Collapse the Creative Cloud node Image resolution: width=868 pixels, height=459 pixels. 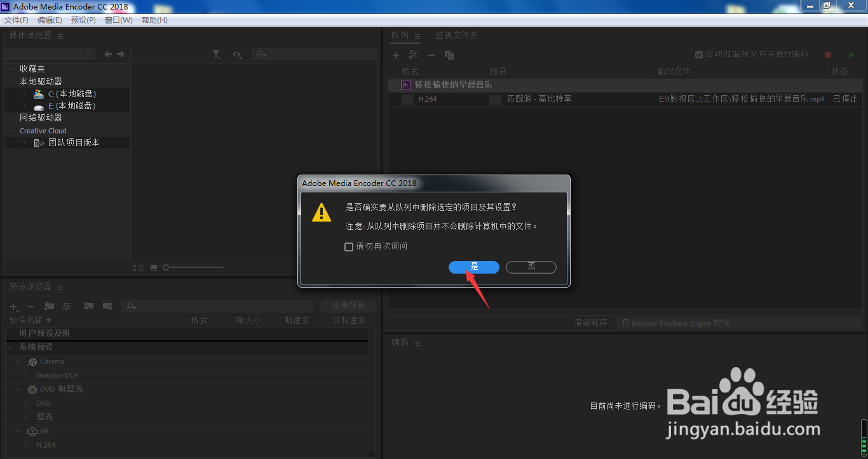tap(11, 131)
